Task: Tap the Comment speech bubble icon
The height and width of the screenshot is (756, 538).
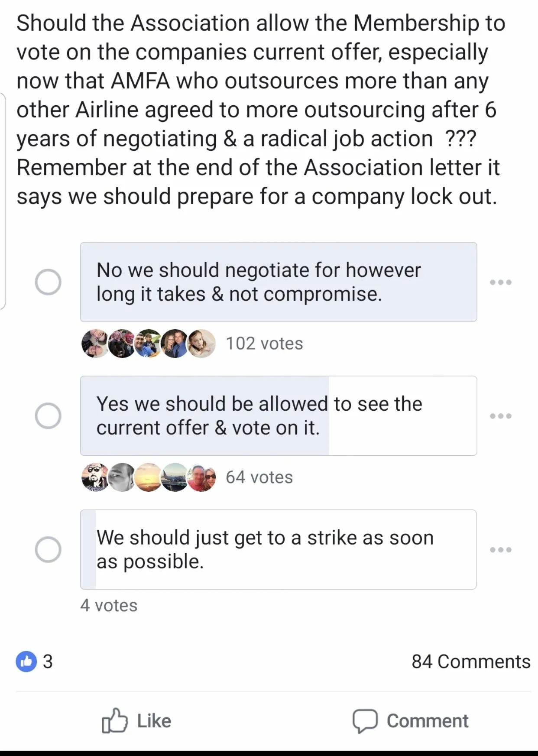Action: pos(365,720)
